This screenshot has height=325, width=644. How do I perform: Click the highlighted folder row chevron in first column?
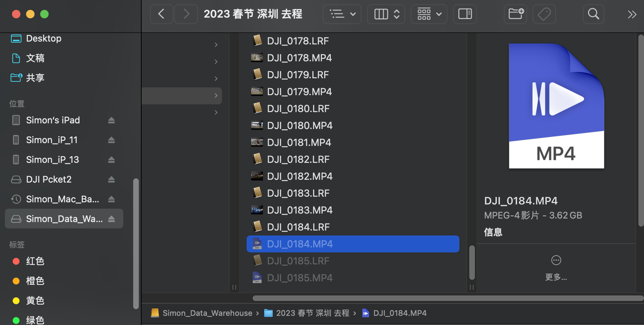pos(216,96)
